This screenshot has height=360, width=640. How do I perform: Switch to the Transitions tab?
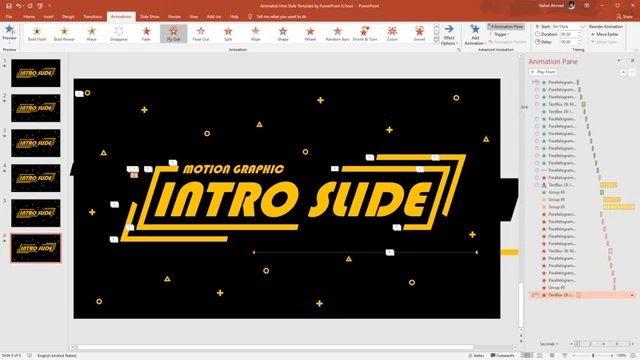pyautogui.click(x=93, y=17)
